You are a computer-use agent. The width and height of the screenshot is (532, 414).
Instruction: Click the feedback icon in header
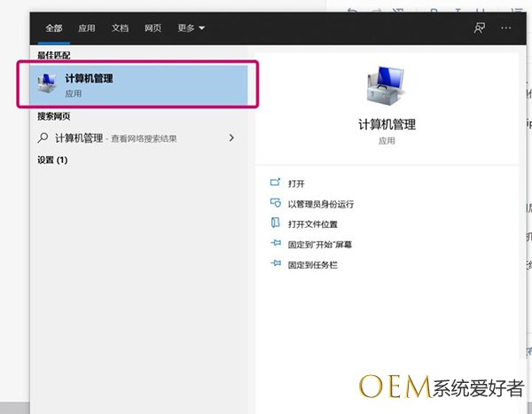point(480,27)
